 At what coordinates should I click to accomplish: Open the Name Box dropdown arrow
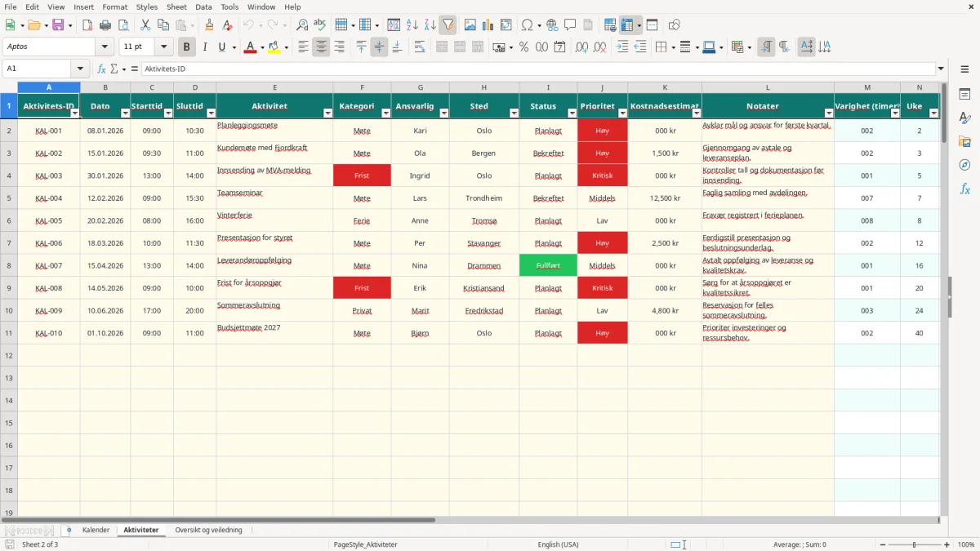(x=80, y=69)
